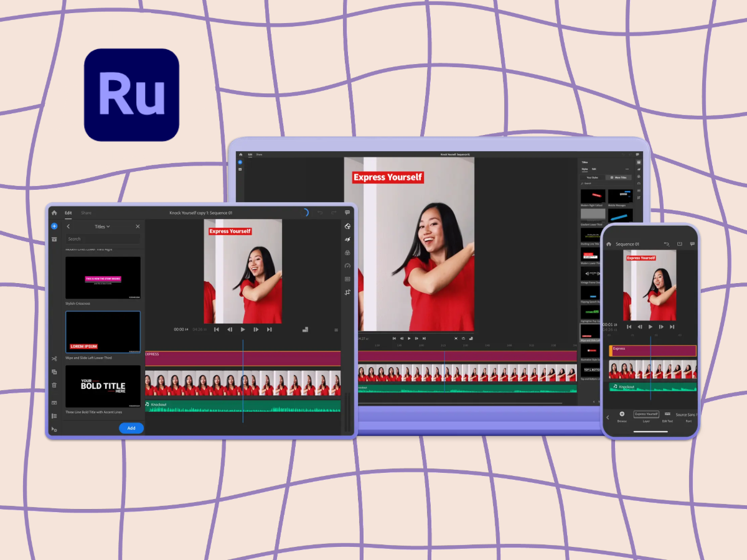Screen dimensions: 747x560
Task: Click the back chevron in the Titles panel
Action: pyautogui.click(x=68, y=226)
